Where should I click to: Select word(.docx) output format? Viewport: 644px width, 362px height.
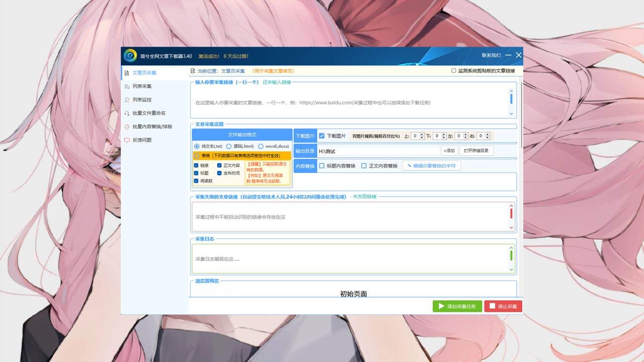pos(261,146)
